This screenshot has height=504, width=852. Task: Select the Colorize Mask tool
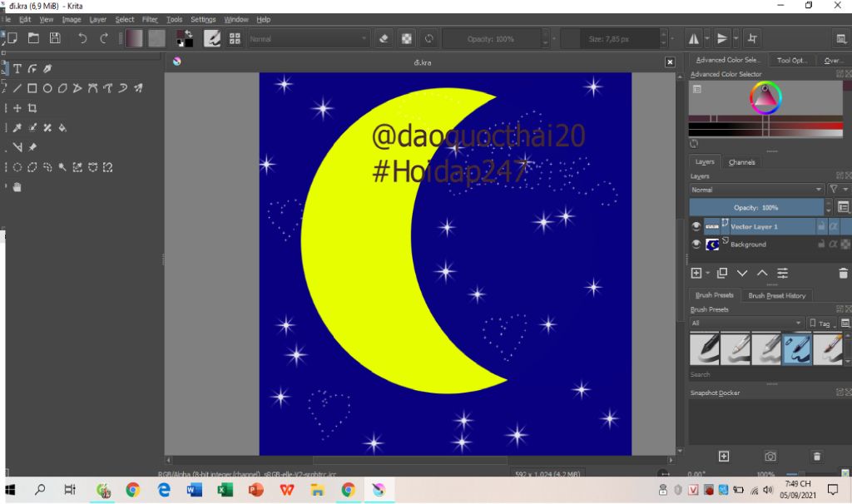32,127
